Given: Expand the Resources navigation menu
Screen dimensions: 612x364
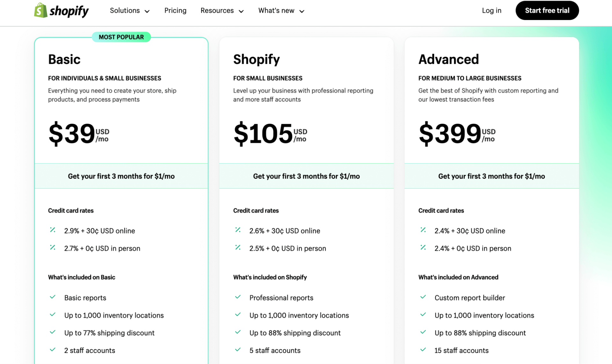Looking at the screenshot, I should 221,11.
